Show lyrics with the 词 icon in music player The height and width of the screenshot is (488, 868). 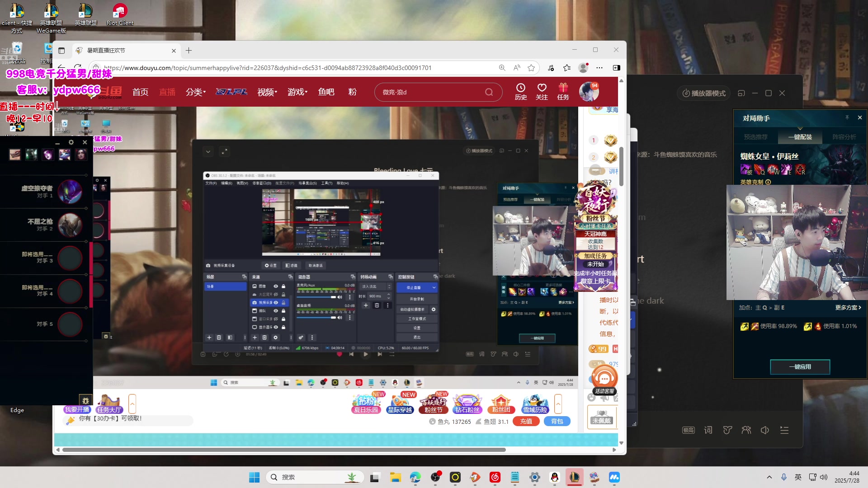coord(708,430)
